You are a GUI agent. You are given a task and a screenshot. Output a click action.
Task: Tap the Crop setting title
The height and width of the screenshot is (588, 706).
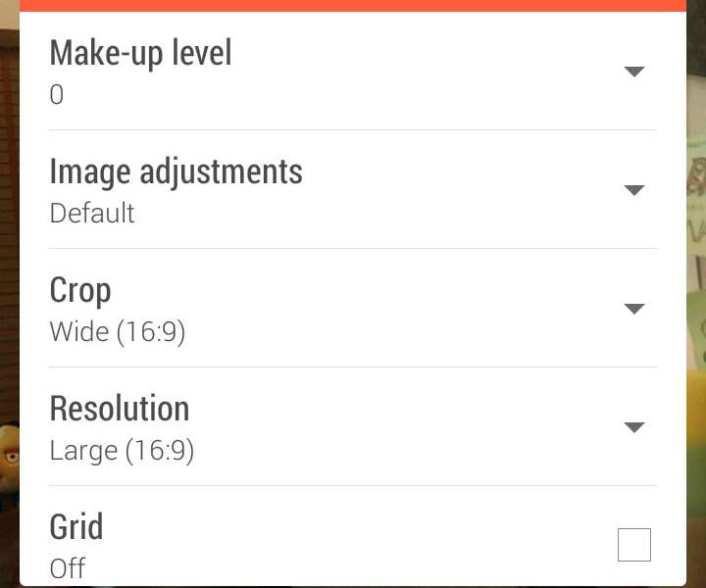pyautogui.click(x=80, y=290)
